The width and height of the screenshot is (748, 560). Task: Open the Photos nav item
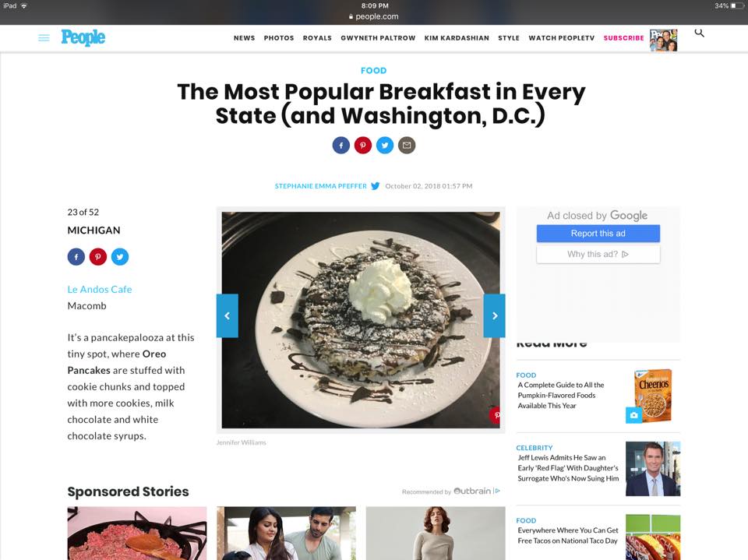click(x=279, y=38)
